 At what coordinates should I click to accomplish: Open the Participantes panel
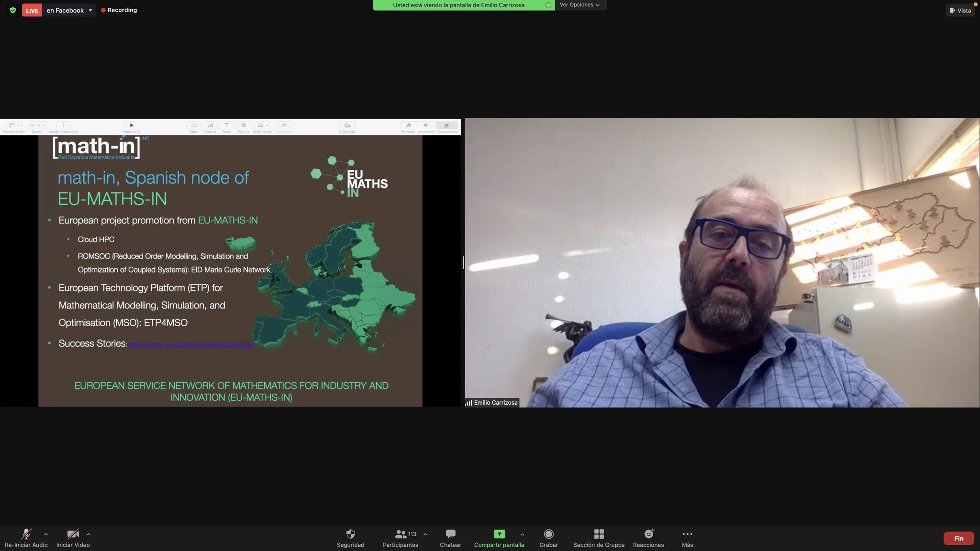[401, 538]
